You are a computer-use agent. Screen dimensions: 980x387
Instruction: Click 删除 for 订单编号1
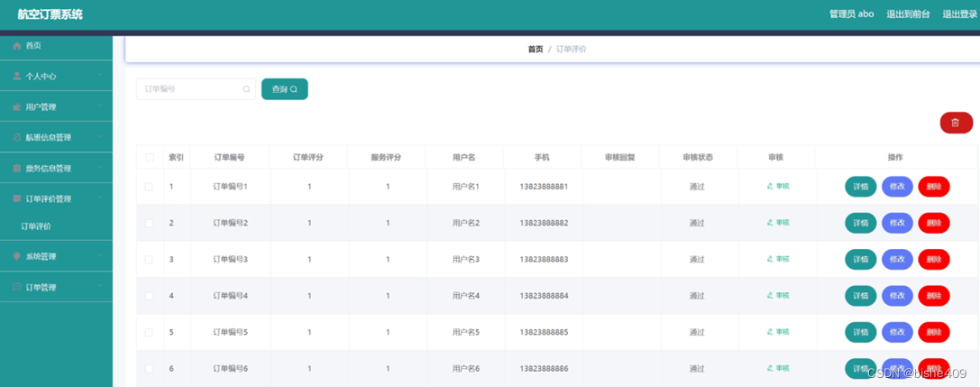[934, 187]
